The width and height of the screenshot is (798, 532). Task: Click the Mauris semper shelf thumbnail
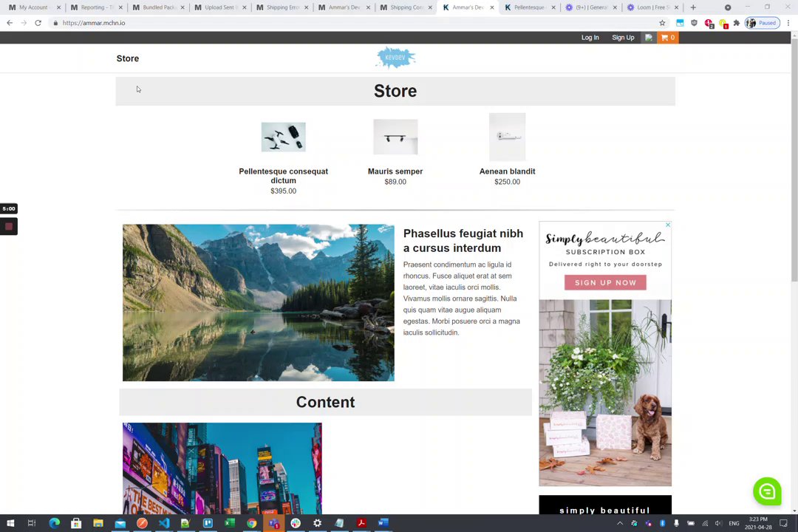click(395, 137)
